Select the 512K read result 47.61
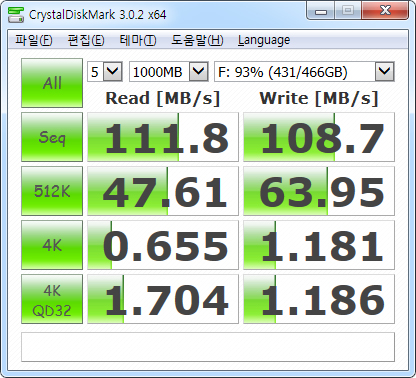The height and width of the screenshot is (378, 416). [x=163, y=191]
